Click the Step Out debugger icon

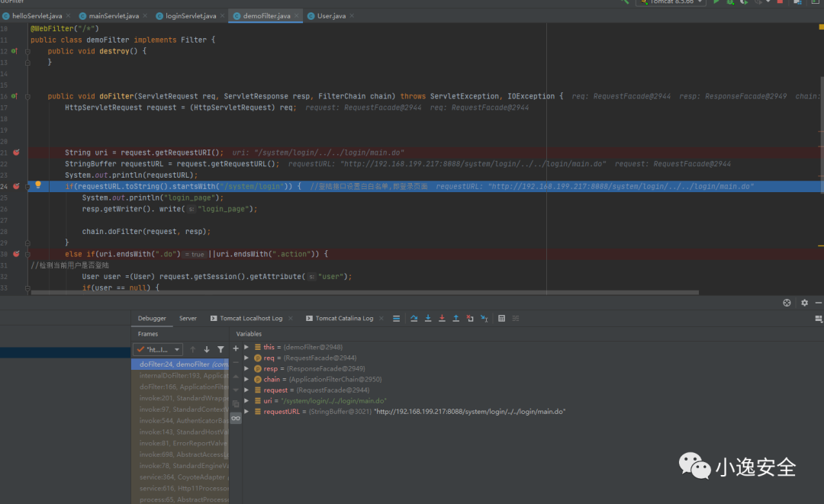point(455,318)
